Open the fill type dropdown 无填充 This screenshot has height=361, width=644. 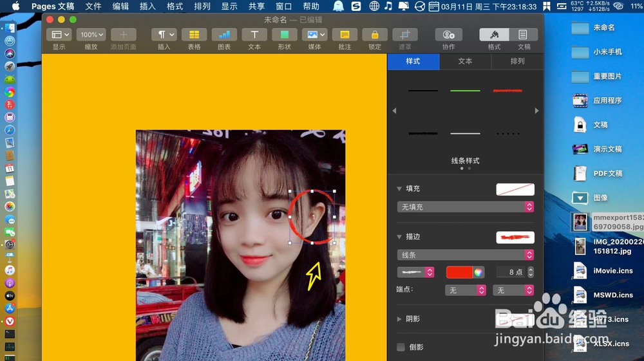[466, 207]
